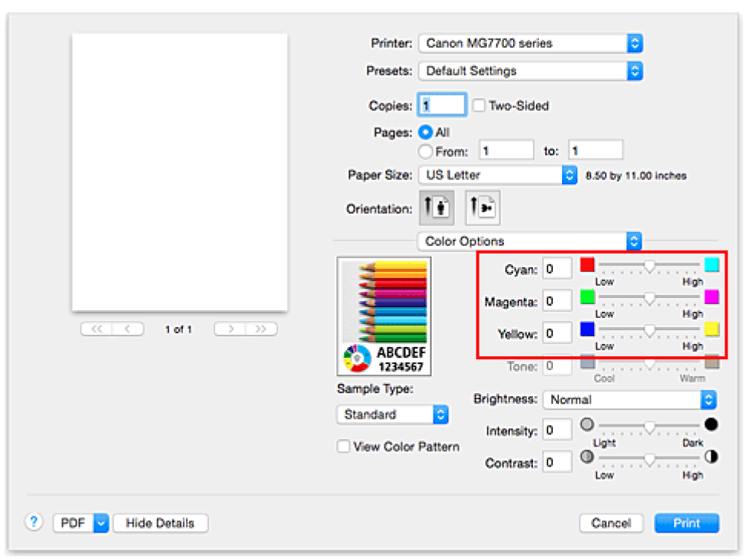Click the Hide Details button
Screen dimensions: 752x560
pyautogui.click(x=160, y=523)
